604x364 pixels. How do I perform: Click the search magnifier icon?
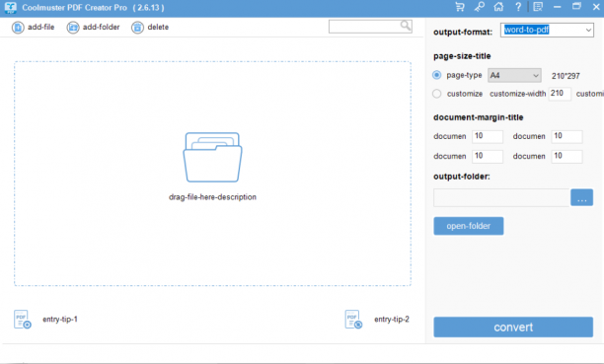(406, 26)
